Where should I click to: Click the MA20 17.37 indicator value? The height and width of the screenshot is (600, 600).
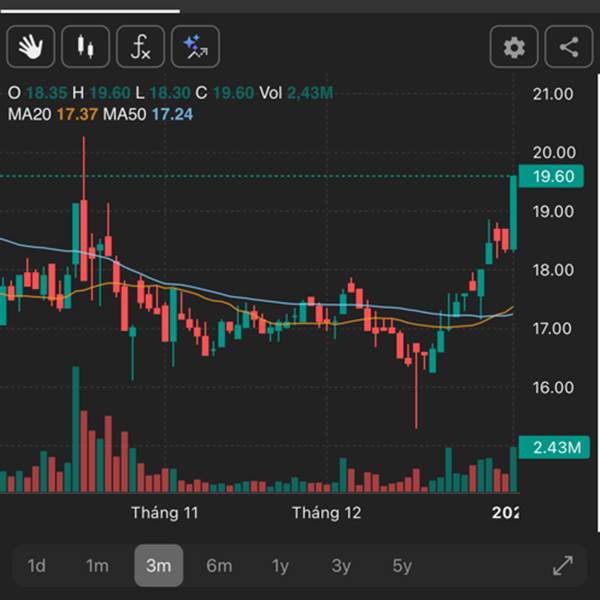[77, 114]
